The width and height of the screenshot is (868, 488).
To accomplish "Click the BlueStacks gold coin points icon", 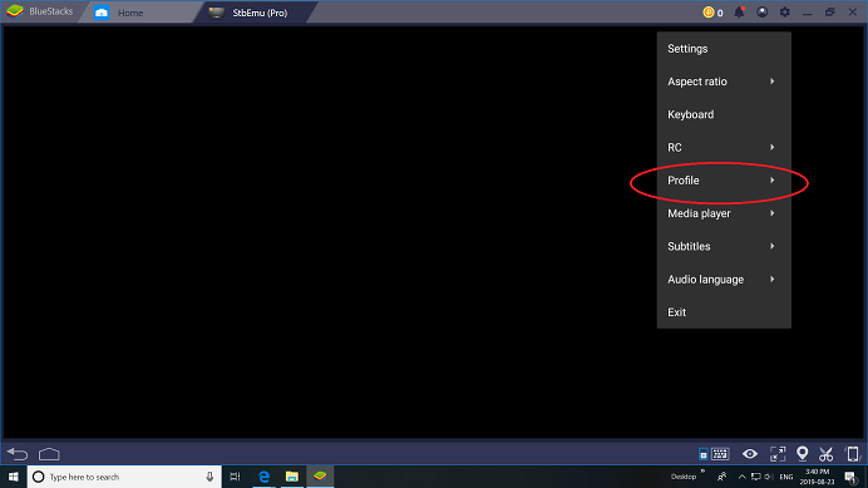I will click(709, 13).
